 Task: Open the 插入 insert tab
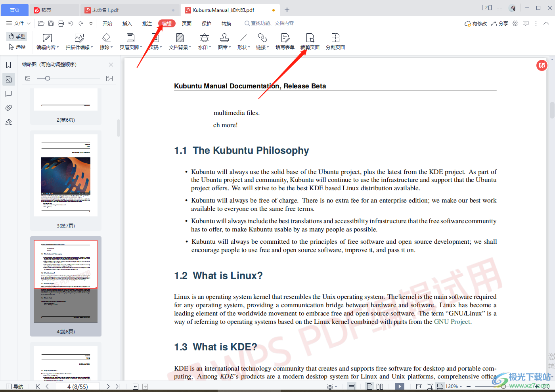(x=127, y=23)
